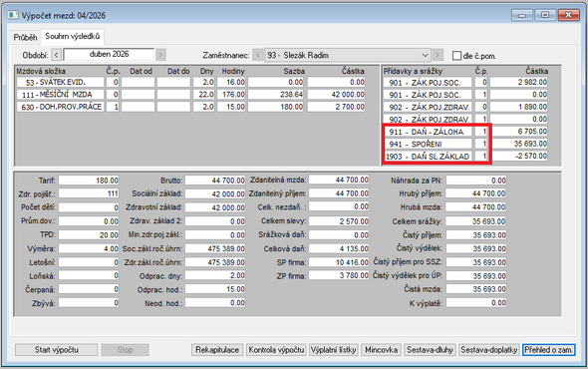Image resolution: width=588 pixels, height=369 pixels.
Task: Switch to the Průběh tab
Action: coord(25,37)
